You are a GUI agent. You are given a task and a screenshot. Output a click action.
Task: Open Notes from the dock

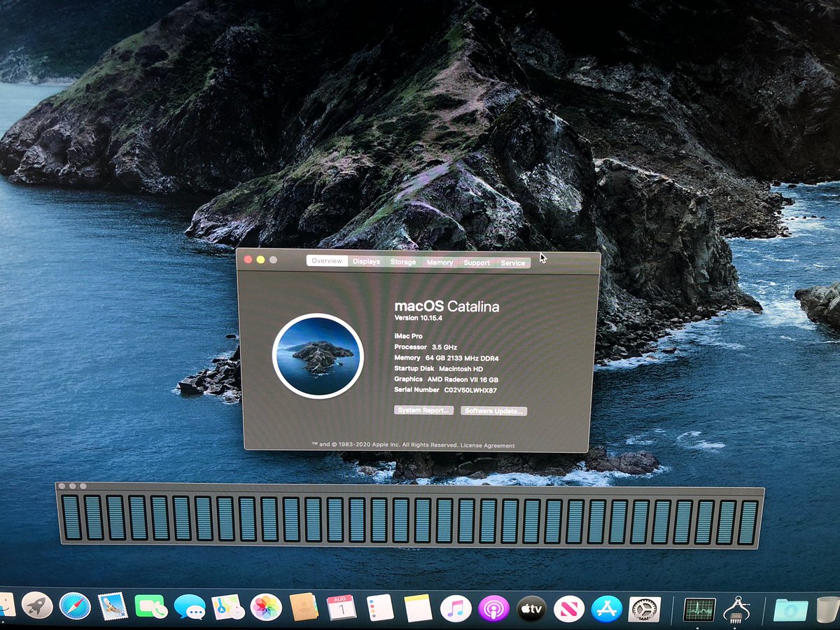tap(419, 608)
